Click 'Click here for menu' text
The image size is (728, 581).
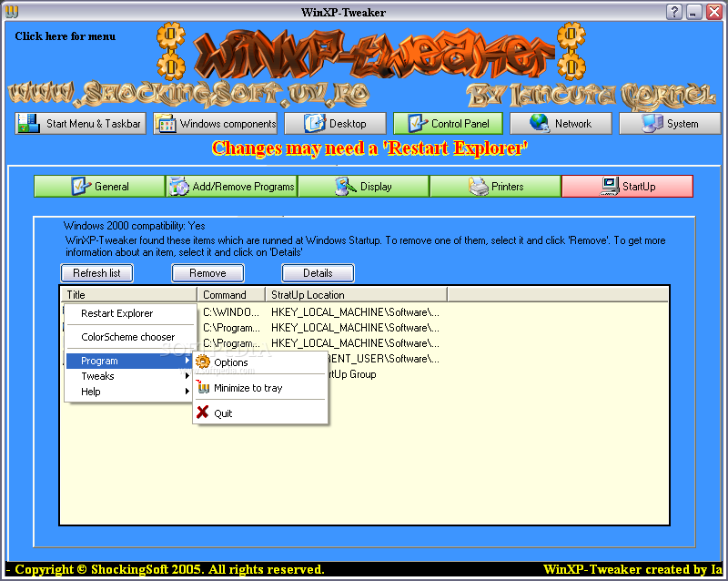pyautogui.click(x=65, y=36)
